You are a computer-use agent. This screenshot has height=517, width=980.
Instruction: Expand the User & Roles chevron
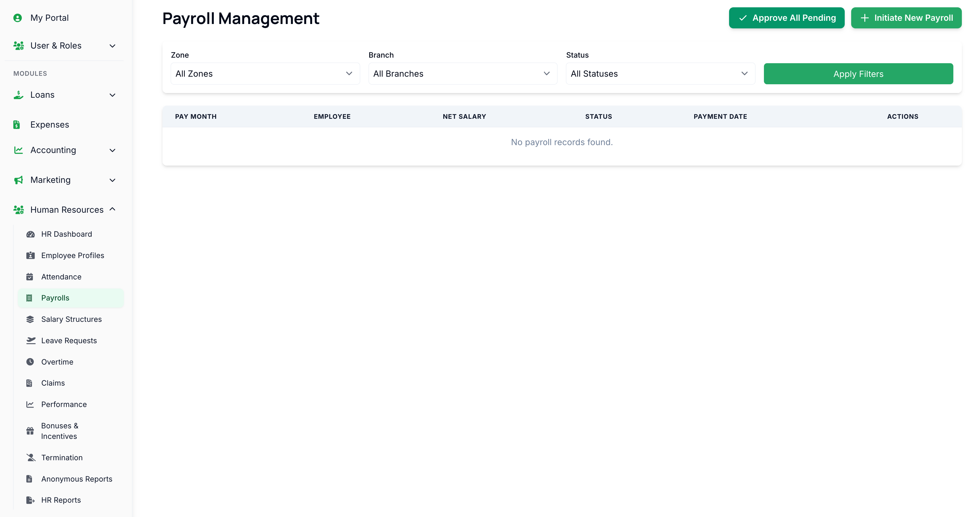112,46
